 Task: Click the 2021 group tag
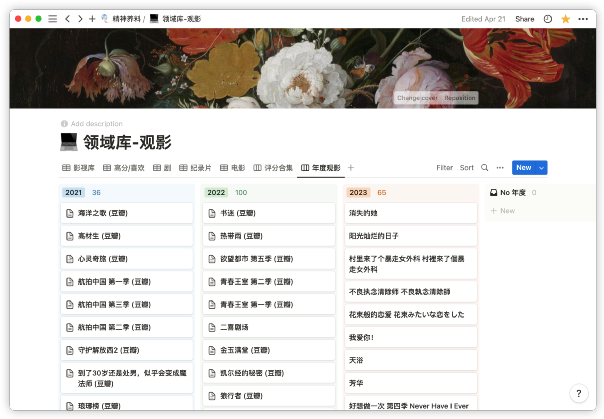point(74,193)
